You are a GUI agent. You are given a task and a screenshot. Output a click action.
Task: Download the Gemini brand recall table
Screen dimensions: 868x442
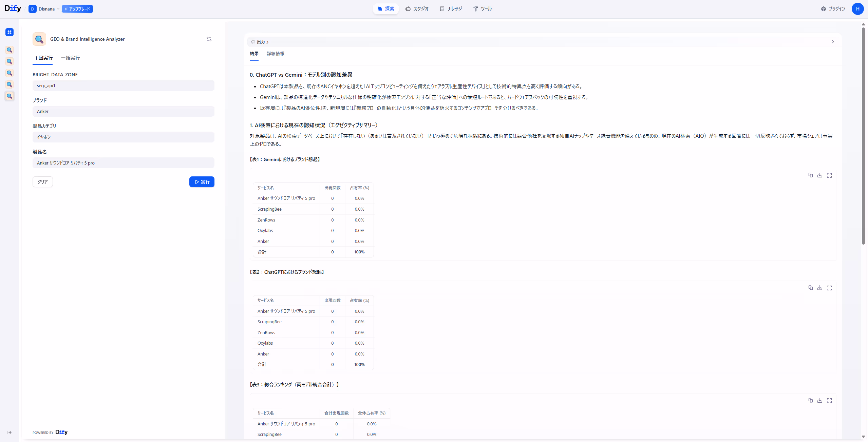click(x=820, y=175)
